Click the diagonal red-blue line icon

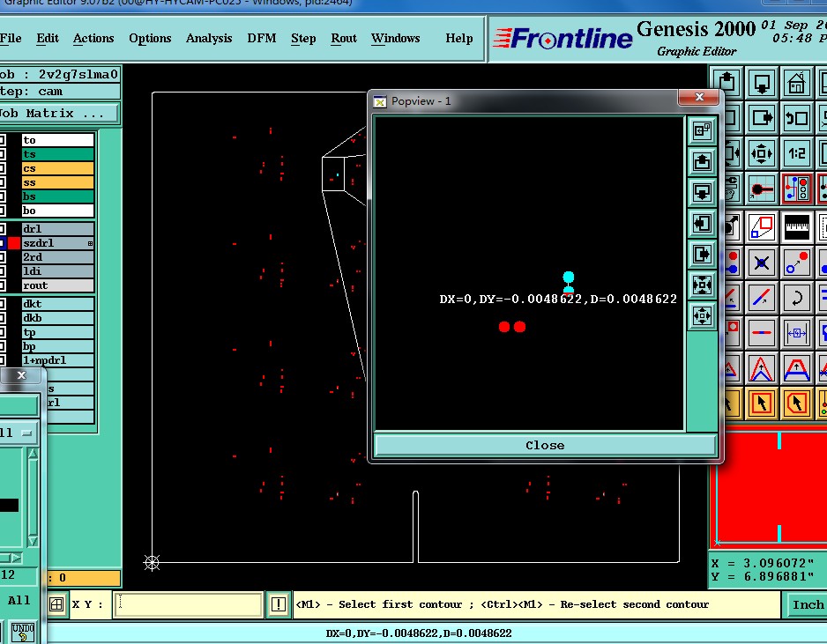pyautogui.click(x=762, y=298)
